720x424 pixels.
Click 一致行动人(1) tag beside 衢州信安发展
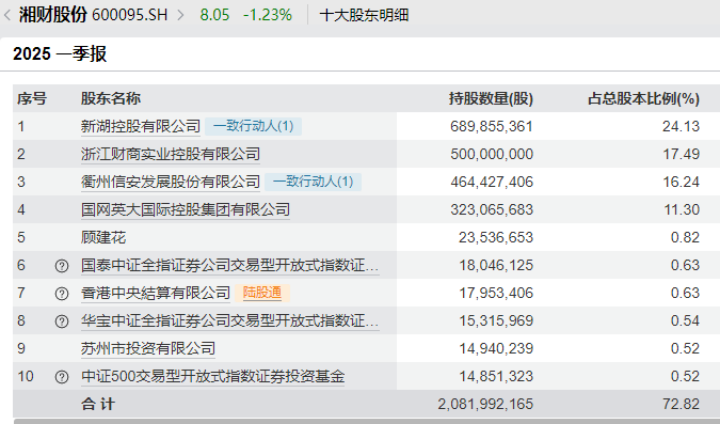(x=313, y=182)
